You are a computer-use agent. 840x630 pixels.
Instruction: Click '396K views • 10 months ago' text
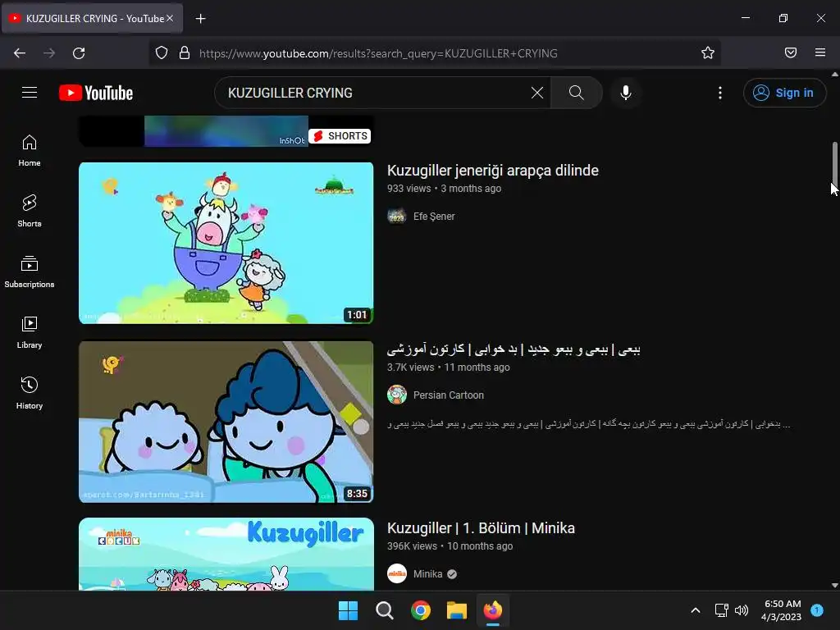pyautogui.click(x=450, y=546)
